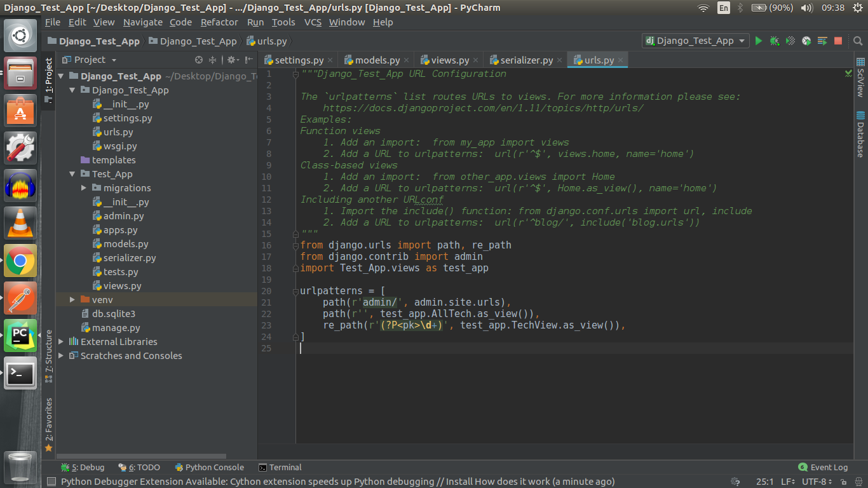
Task: Expand the venv folder
Action: [x=73, y=300]
